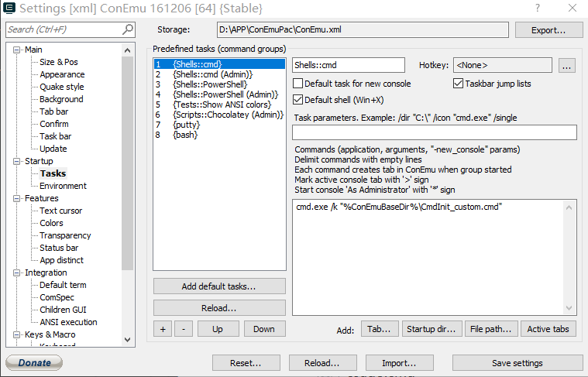Click settings tree scroll down arrow
This screenshot has height=377, width=588.
pos(128,340)
